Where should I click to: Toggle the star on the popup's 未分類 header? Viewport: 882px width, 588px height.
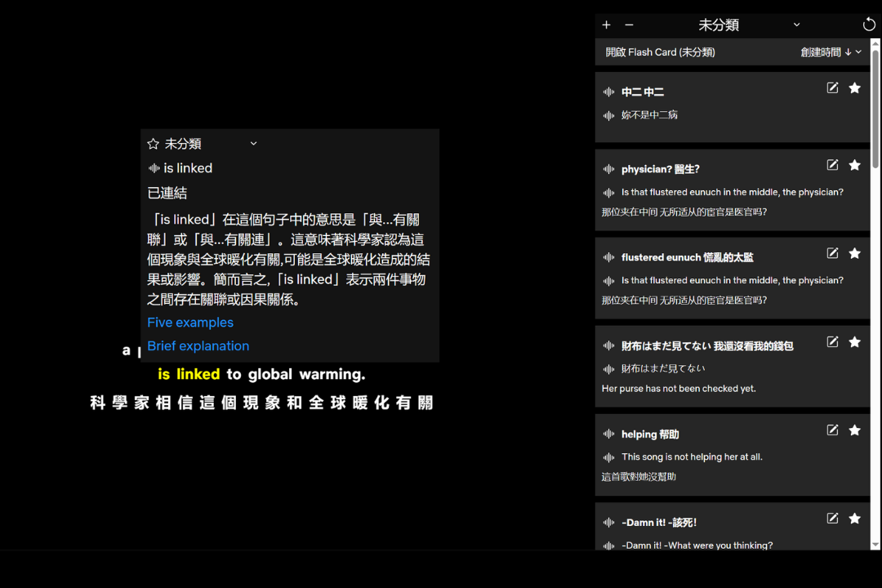pyautogui.click(x=153, y=144)
